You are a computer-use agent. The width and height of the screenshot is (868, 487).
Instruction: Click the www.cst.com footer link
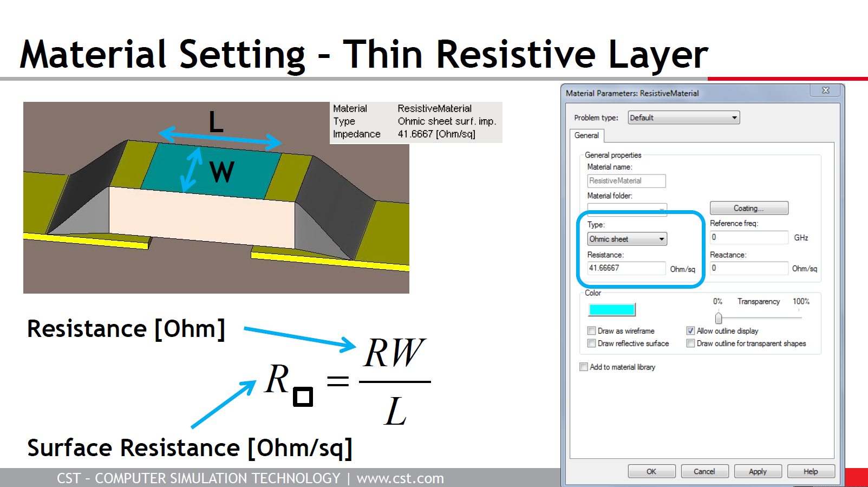coord(400,478)
